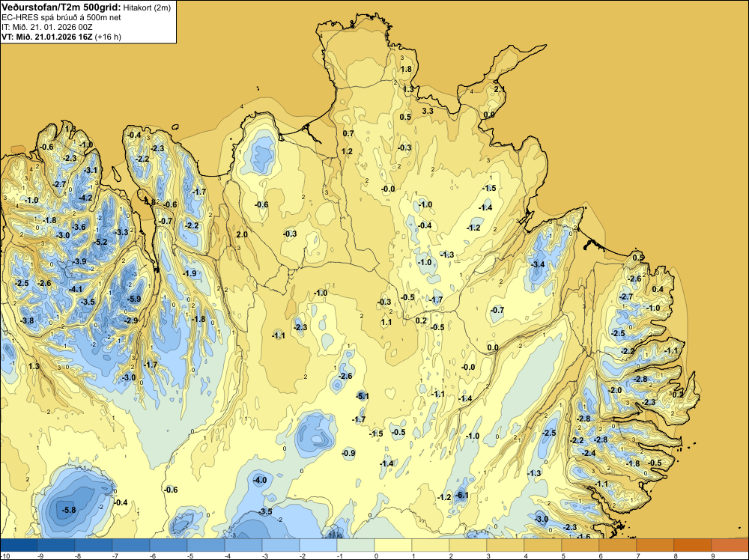Click the -2.4 temperature label
This screenshot has height=560, width=749.
tap(589, 453)
